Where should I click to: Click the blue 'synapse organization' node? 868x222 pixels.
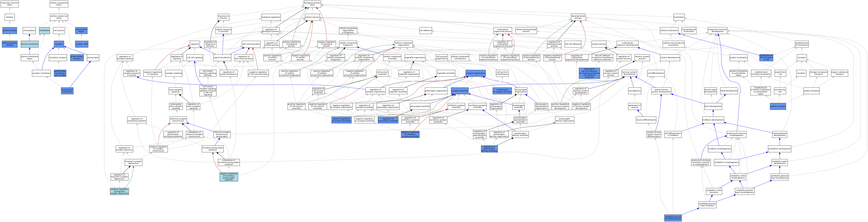[476, 73]
